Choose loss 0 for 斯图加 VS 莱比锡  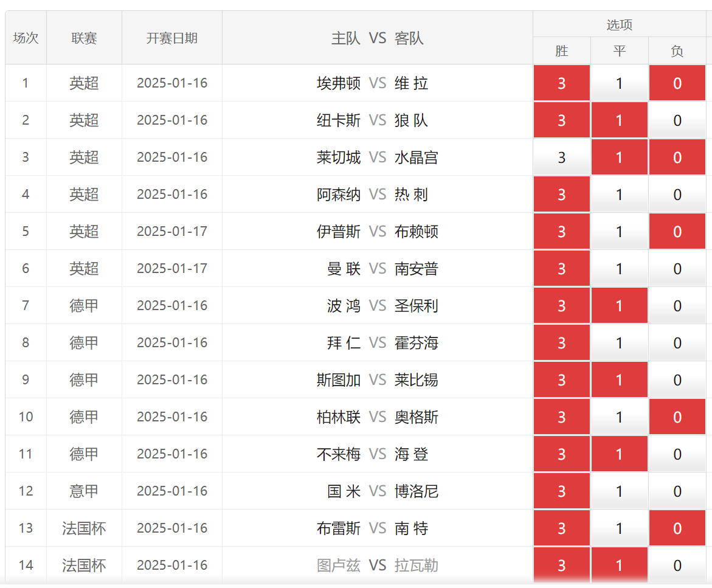[677, 379]
